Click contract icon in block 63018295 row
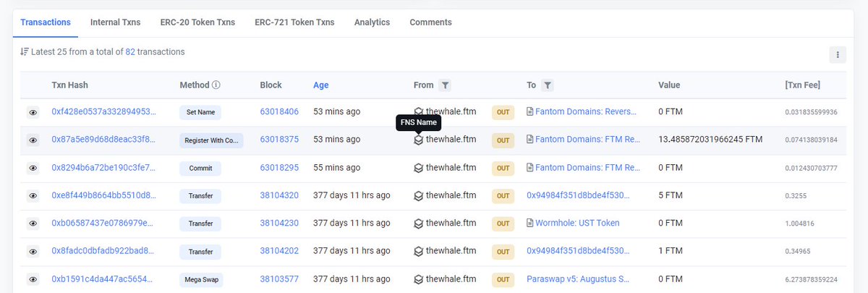The image size is (868, 293). pyautogui.click(x=530, y=168)
